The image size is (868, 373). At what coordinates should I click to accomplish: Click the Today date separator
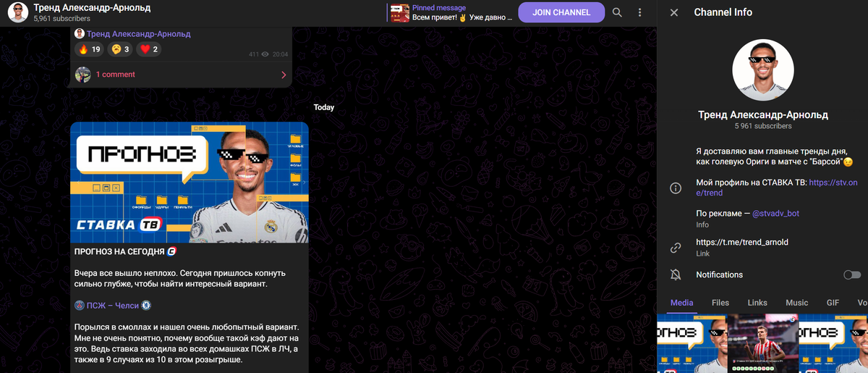(324, 107)
